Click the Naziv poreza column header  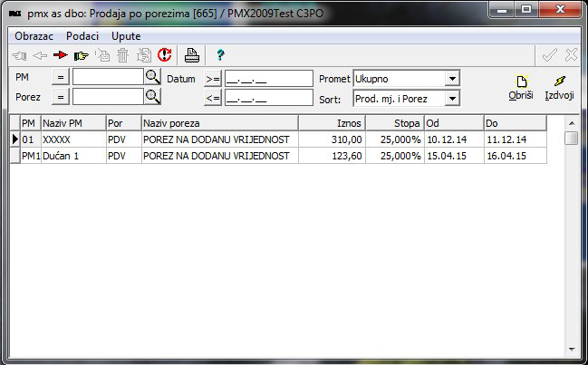(220, 123)
